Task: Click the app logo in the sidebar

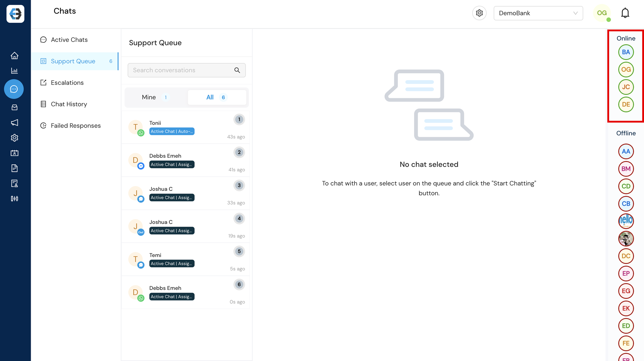Action: point(15,14)
